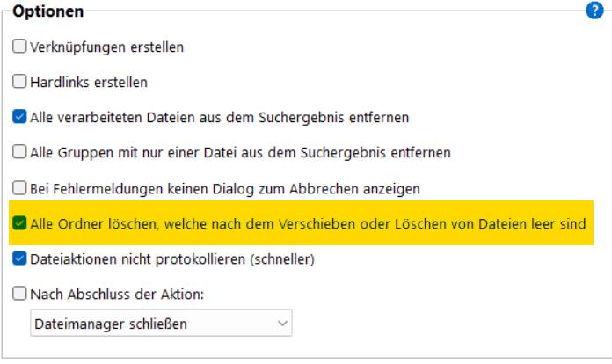Enable the "Bei Fehlermeldungen keinen Dialog" checkbox

point(19,188)
